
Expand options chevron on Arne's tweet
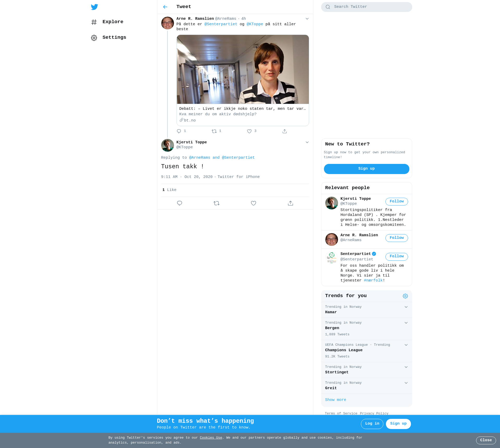coord(307,19)
